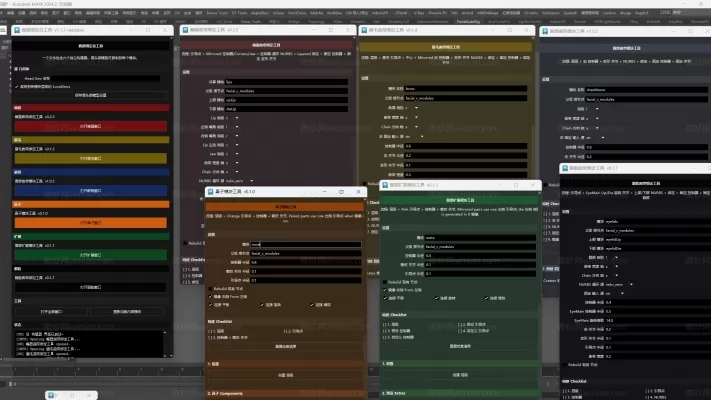Click the black open-window button for v0.1.7 tool
711x400 pixels.
click(x=91, y=287)
